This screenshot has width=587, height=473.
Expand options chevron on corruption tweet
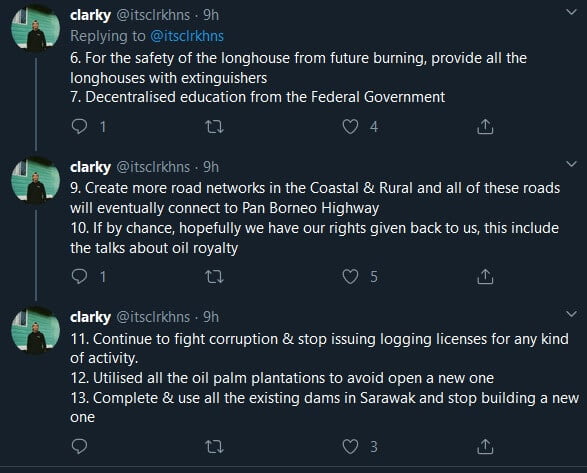point(571,313)
